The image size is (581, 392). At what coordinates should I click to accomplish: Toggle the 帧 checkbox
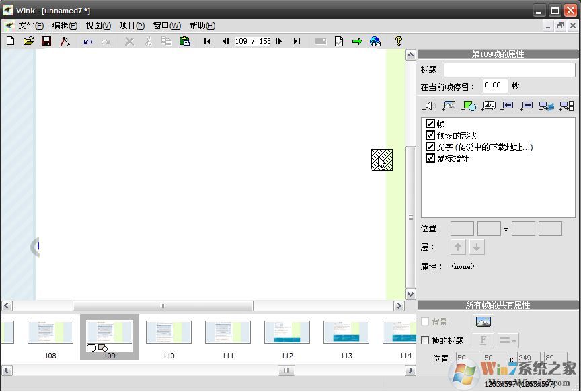click(x=430, y=124)
